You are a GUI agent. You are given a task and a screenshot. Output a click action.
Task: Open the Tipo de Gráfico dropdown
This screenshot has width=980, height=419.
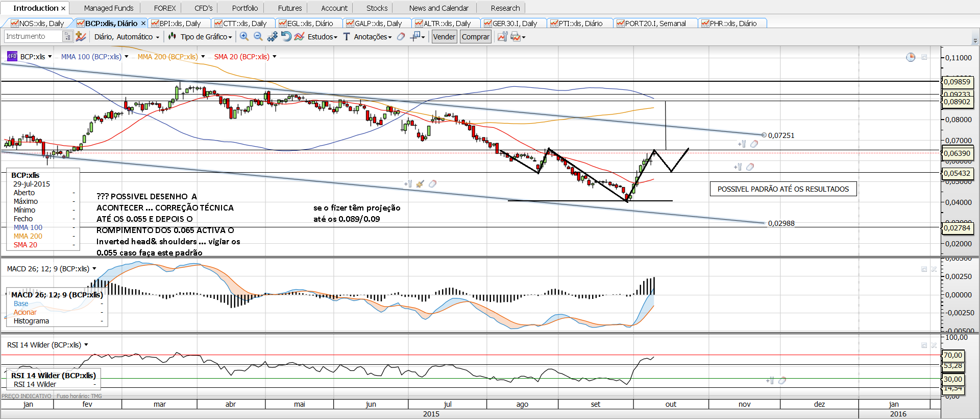pyautogui.click(x=206, y=37)
